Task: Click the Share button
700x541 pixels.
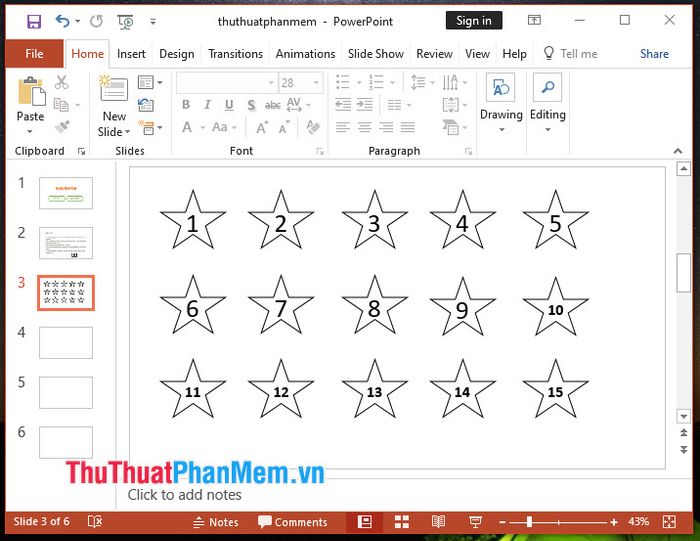Action: pyautogui.click(x=654, y=54)
